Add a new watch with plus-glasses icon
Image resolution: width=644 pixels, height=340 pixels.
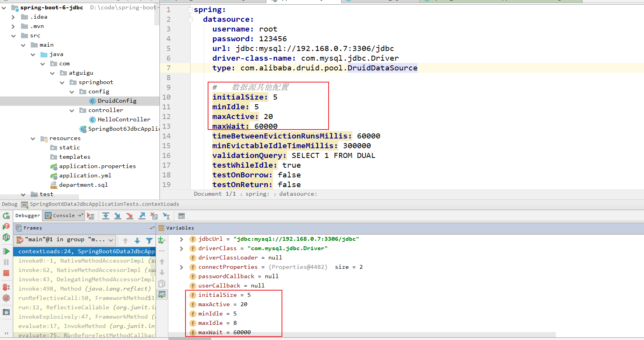[x=162, y=240]
